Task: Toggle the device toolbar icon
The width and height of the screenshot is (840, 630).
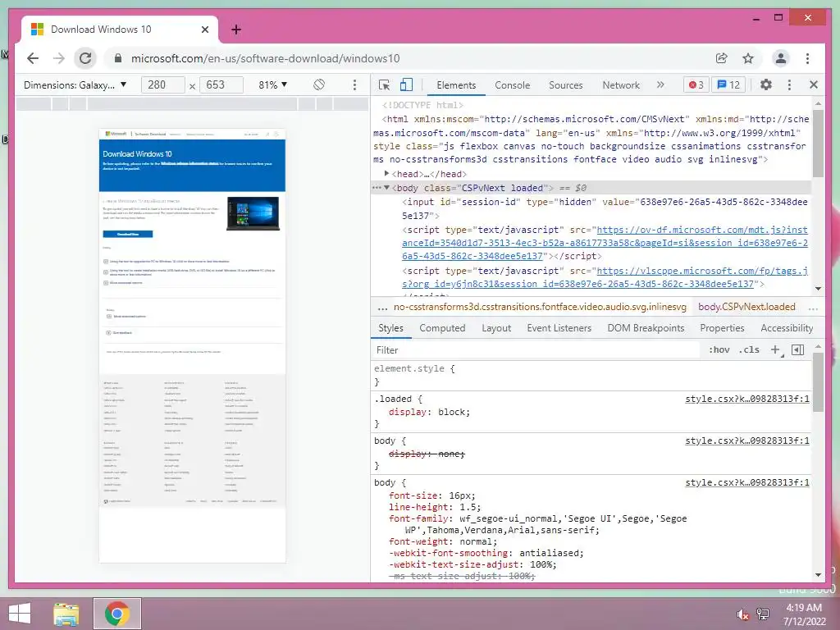Action: click(x=407, y=84)
